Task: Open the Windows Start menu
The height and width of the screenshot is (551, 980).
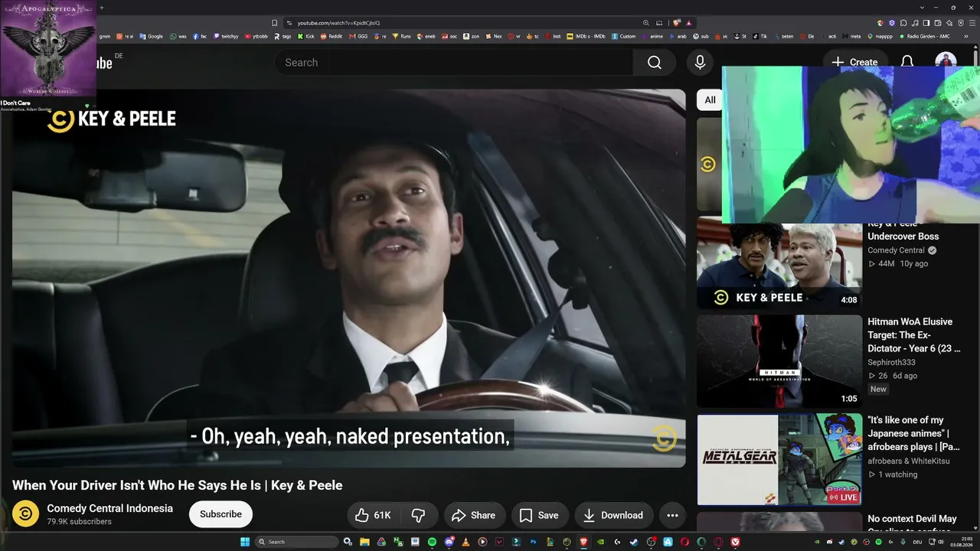Action: click(245, 542)
